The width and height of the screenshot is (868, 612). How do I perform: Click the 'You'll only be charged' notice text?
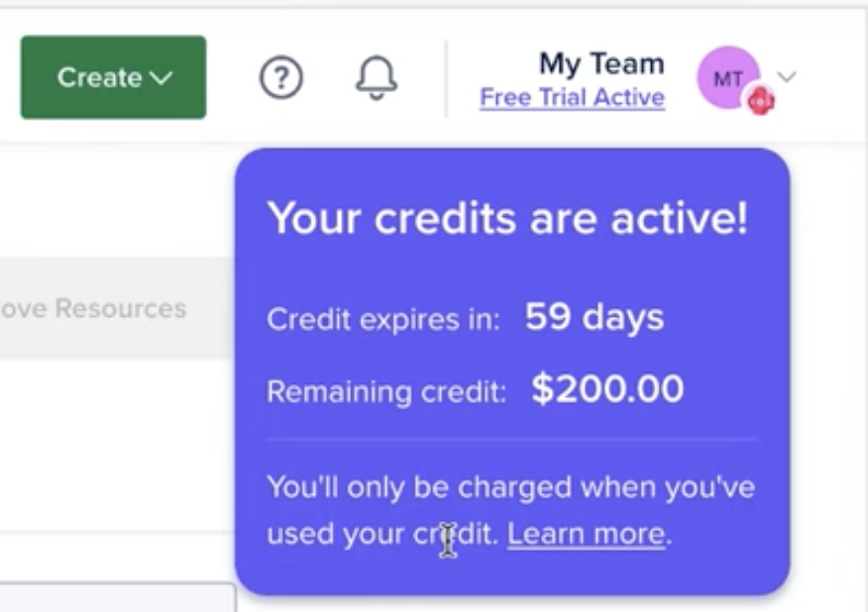(x=511, y=510)
